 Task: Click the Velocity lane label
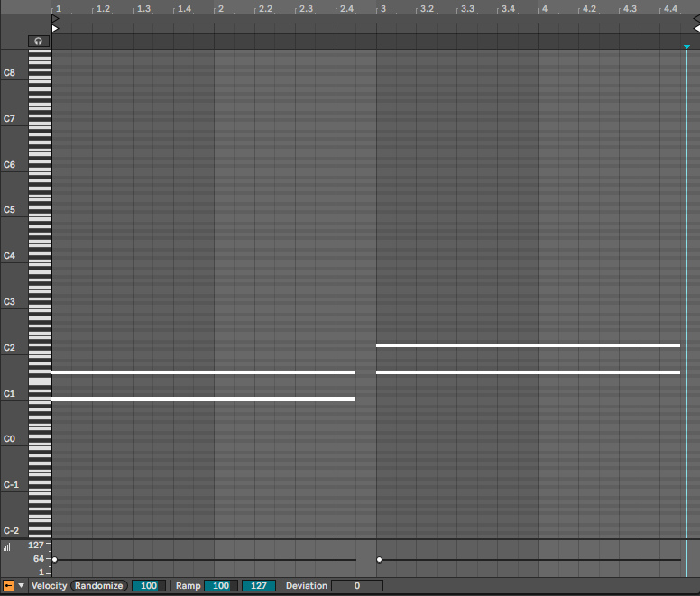tap(49, 586)
